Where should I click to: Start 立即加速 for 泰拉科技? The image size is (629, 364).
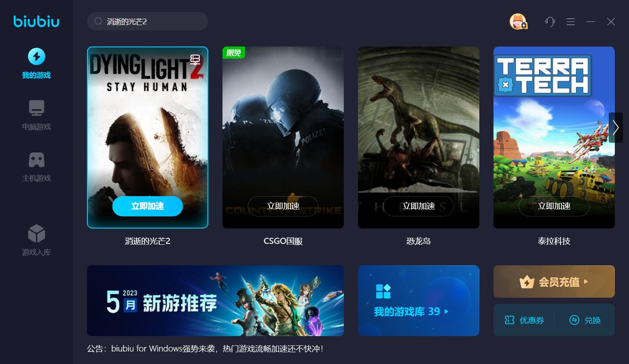pyautogui.click(x=554, y=206)
